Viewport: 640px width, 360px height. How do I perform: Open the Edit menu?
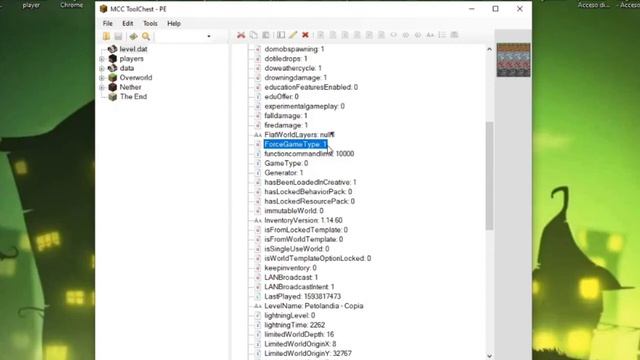click(x=128, y=23)
